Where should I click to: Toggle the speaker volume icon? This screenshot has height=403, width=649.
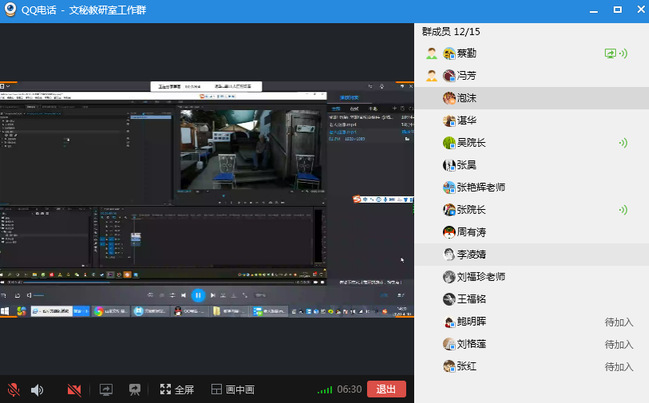coord(38,389)
